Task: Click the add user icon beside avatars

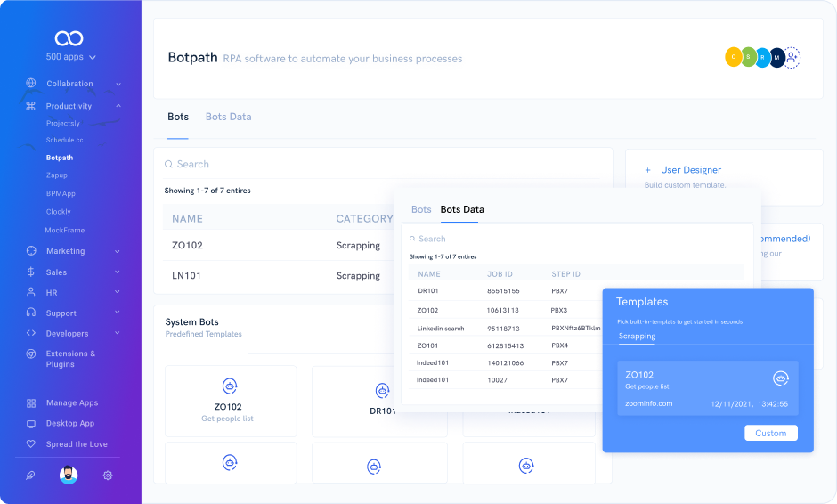Action: pos(792,58)
